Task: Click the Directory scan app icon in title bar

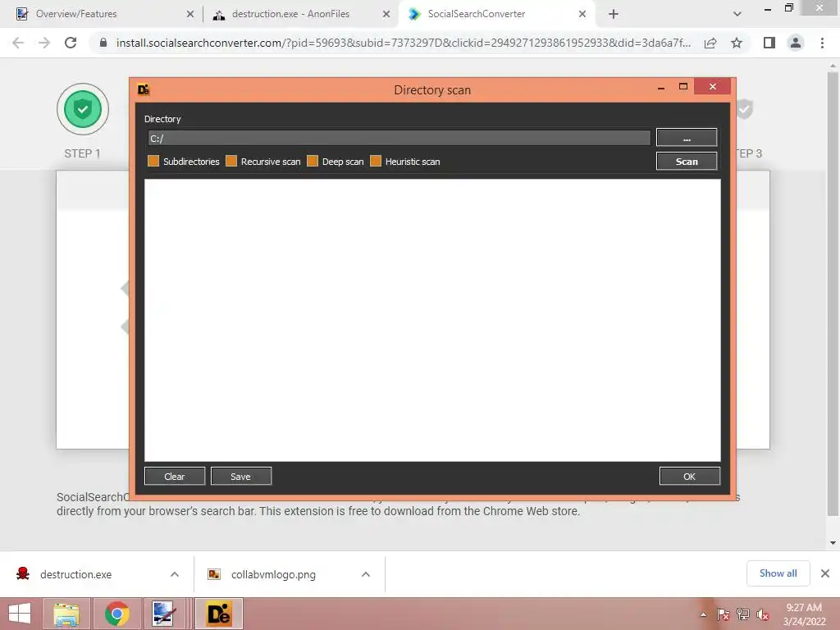Action: click(144, 90)
